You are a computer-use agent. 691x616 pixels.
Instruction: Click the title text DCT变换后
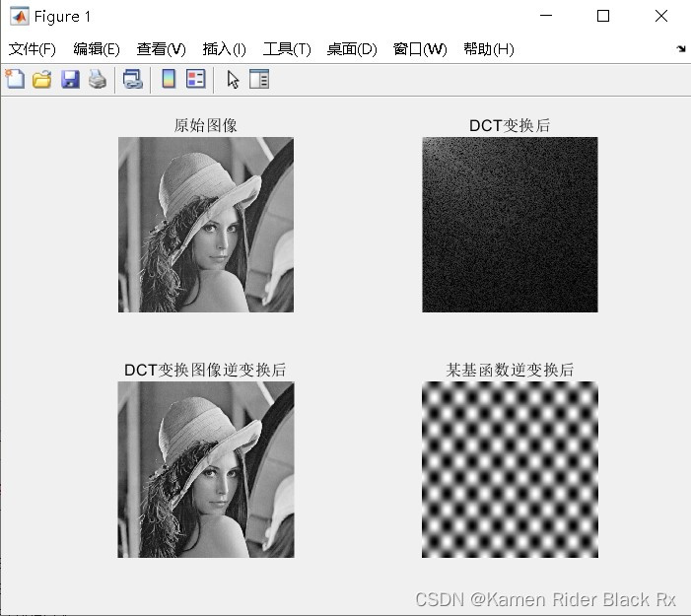click(x=510, y=125)
